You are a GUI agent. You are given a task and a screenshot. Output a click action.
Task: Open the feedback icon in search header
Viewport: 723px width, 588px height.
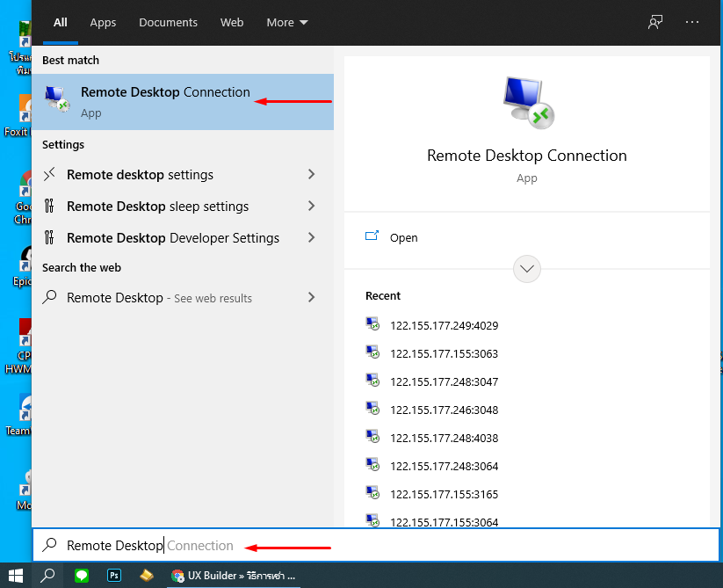655,22
